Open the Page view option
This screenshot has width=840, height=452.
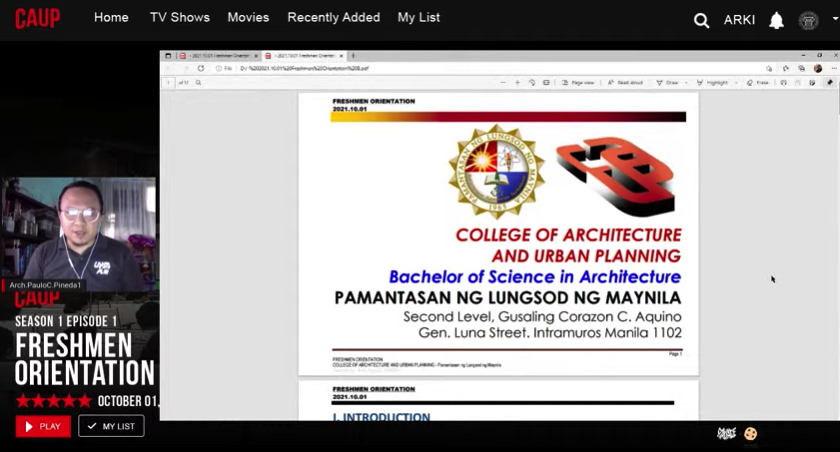(x=578, y=82)
